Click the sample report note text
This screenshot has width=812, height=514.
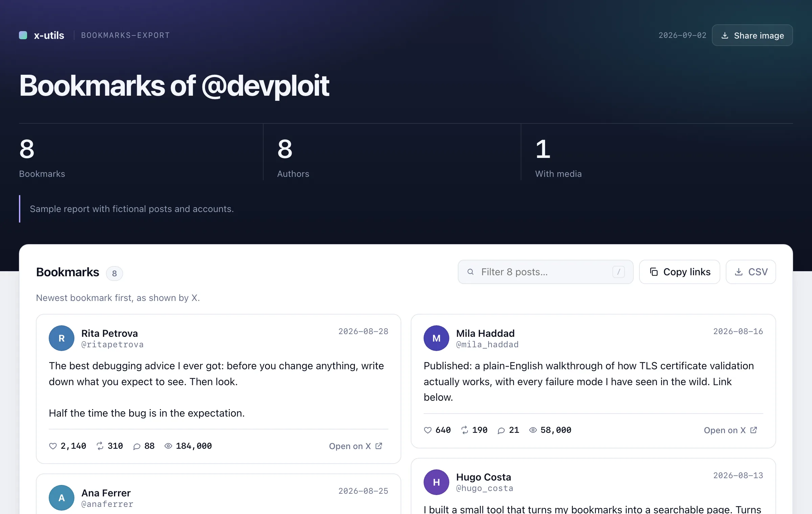click(132, 209)
